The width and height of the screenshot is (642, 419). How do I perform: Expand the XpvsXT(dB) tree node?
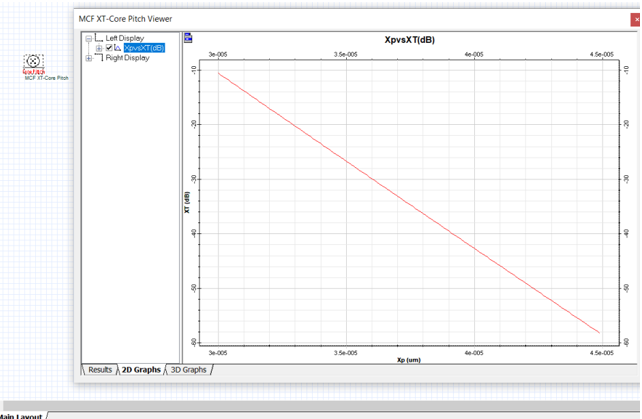[x=99, y=48]
